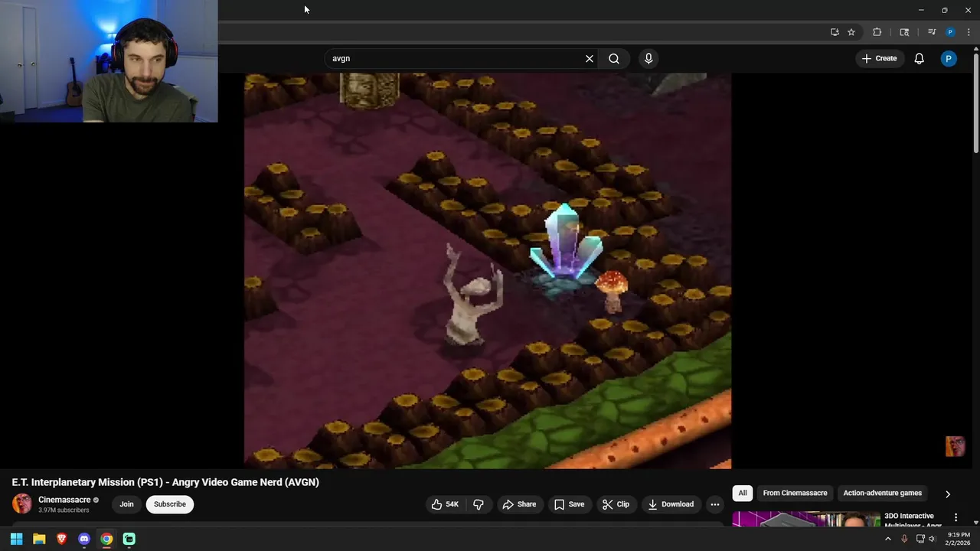This screenshot has width=980, height=551.
Task: Open the Cinemassacre channel name link
Action: click(64, 500)
